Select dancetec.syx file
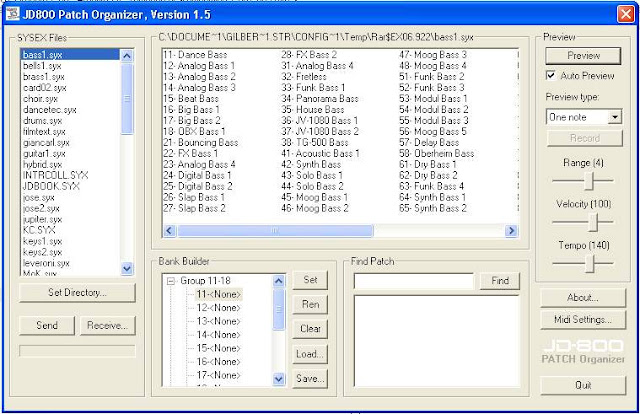 [x=50, y=110]
